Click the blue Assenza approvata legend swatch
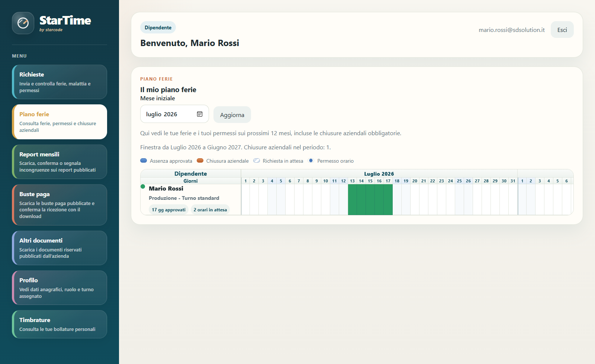595x364 pixels. [144, 160]
